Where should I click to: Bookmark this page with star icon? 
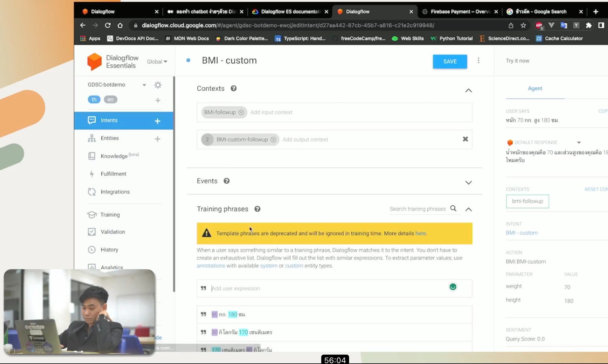click(x=523, y=25)
